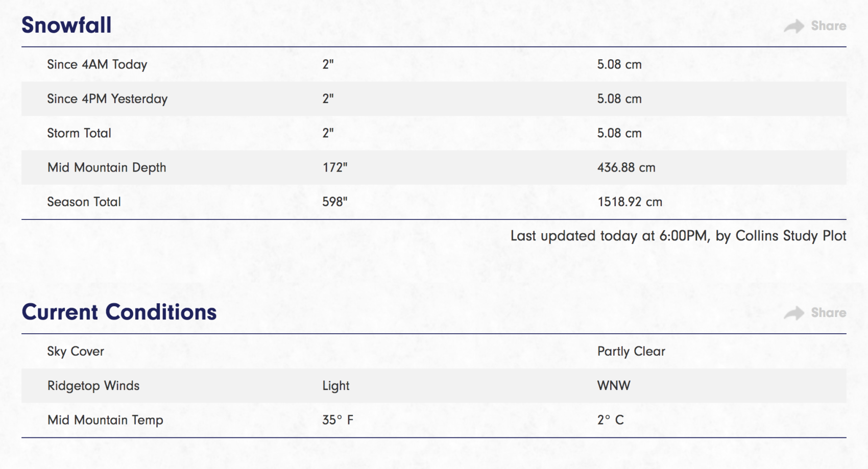Click the 1518.92 cm season total value
Viewport: 868px width, 469px height.
pyautogui.click(x=630, y=202)
